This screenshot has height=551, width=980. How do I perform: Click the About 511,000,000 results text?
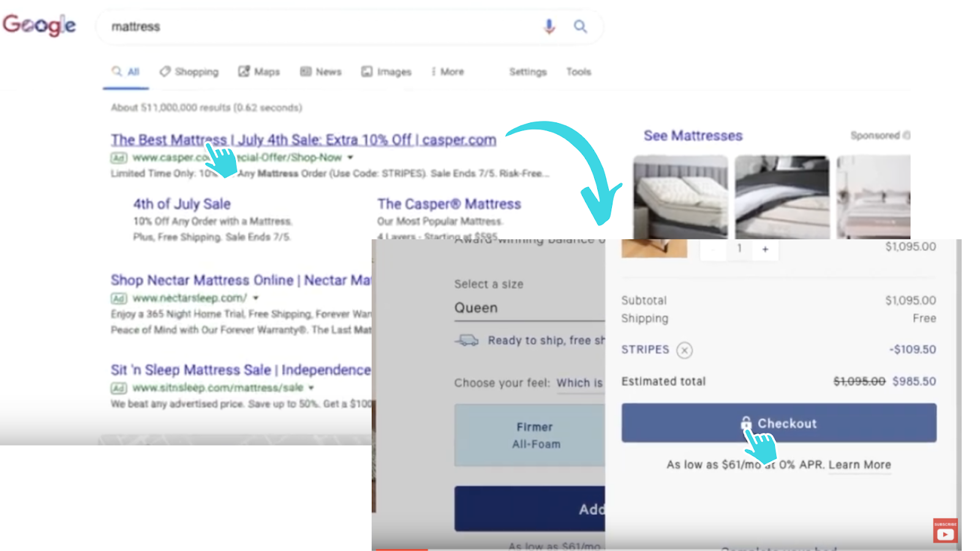[x=206, y=108]
